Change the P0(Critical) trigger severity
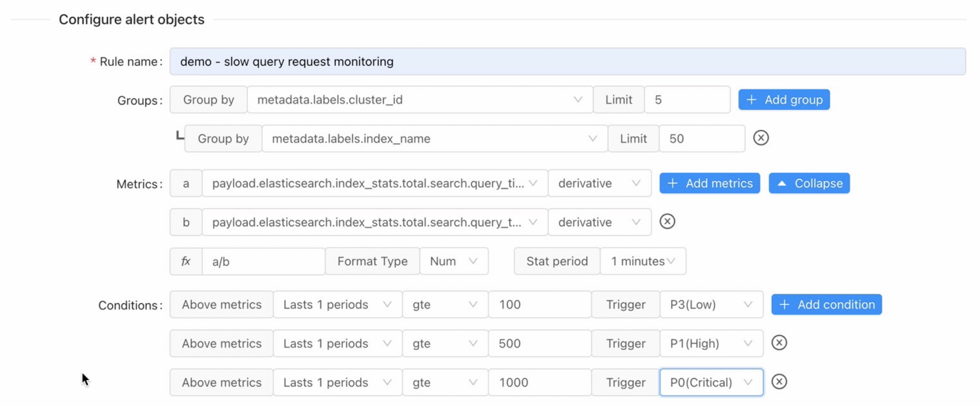The image size is (980, 406). 711,382
